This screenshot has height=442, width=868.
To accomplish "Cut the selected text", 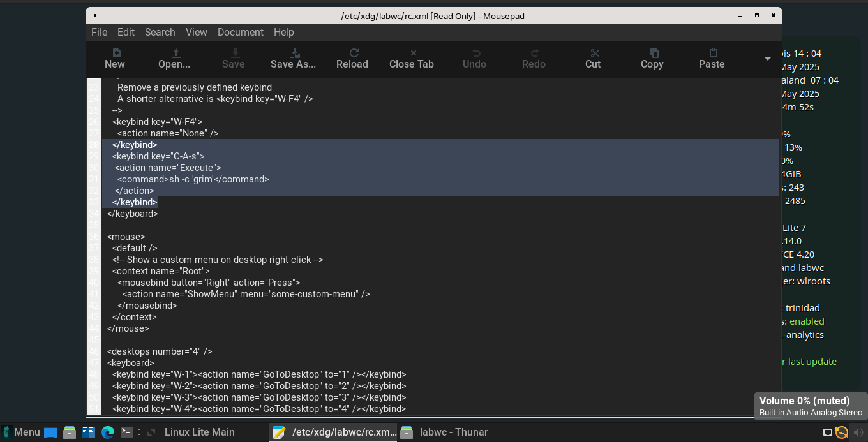I will click(x=593, y=59).
